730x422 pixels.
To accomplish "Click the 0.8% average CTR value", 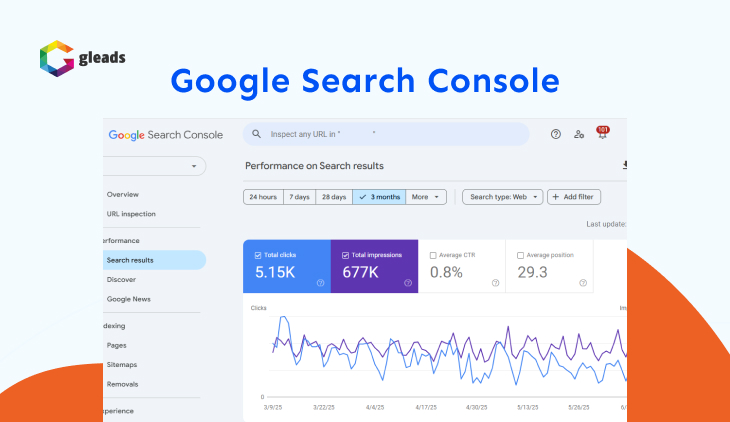I will point(446,272).
